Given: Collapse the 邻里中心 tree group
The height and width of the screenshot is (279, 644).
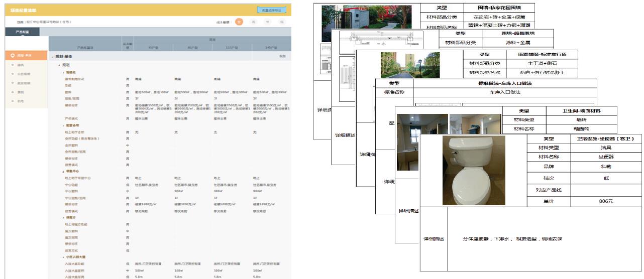Looking at the screenshot, I should [x=63, y=172].
